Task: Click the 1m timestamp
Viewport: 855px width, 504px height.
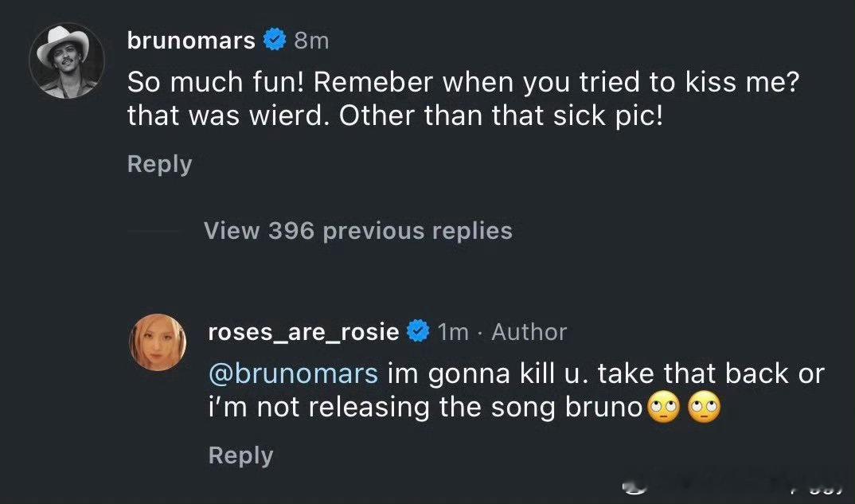Action: point(453,332)
